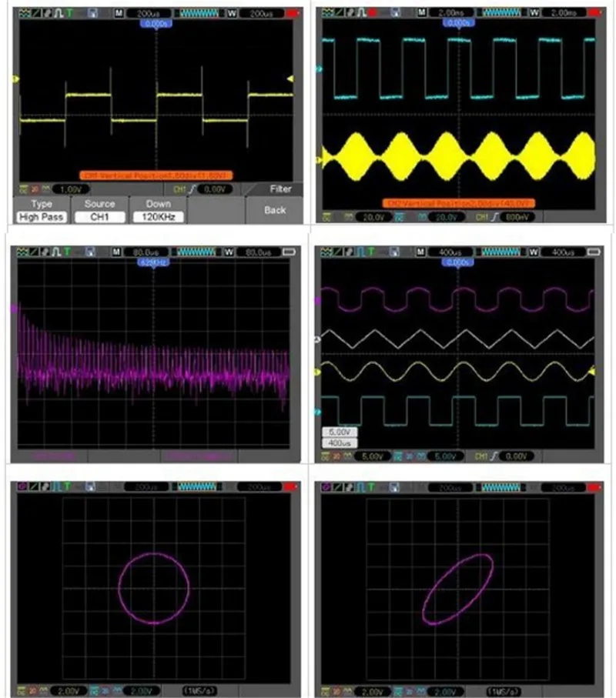Click the 1MS/s sample rate on circle screen

[x=199, y=691]
